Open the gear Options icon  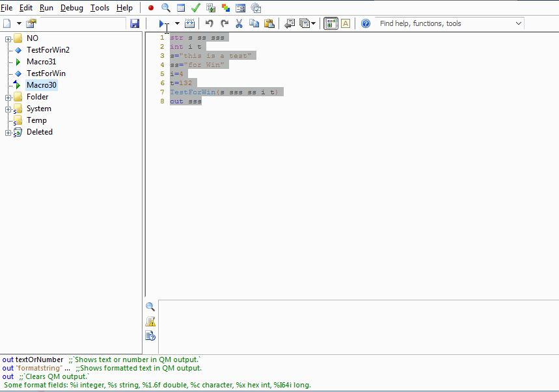click(256, 8)
